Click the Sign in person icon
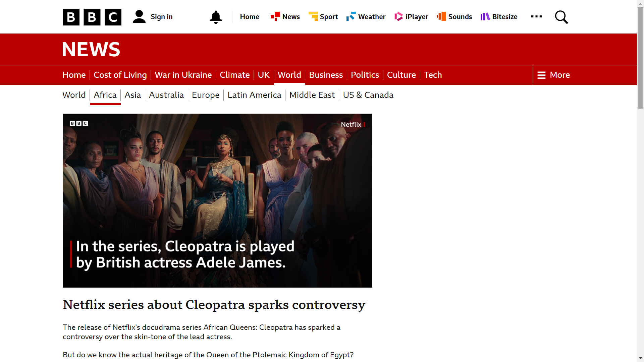 coord(139,16)
